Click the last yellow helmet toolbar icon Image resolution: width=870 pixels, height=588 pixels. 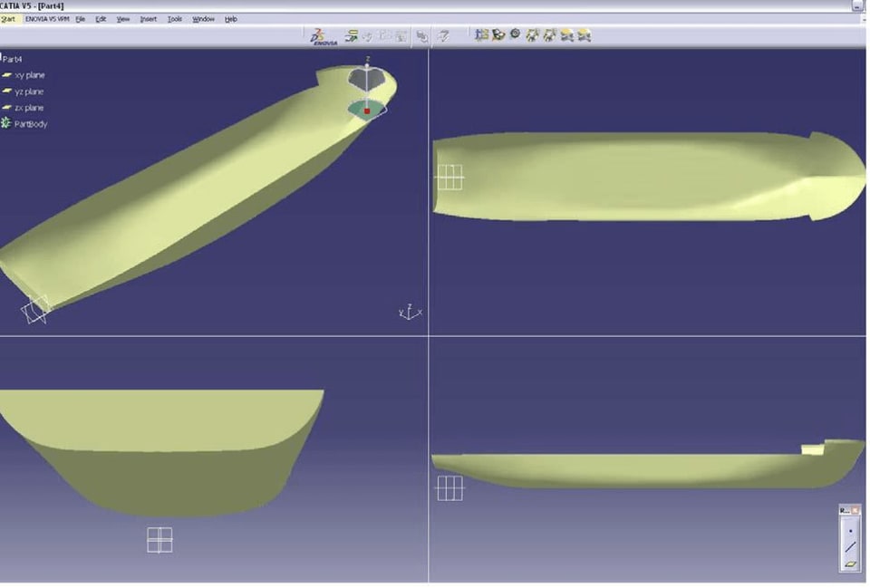point(584,36)
